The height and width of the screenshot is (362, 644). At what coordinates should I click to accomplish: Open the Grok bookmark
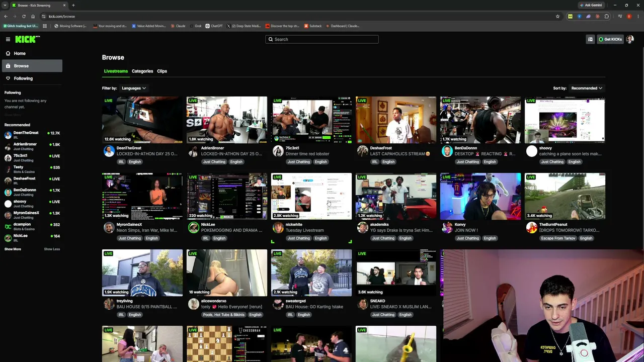[x=195, y=26]
